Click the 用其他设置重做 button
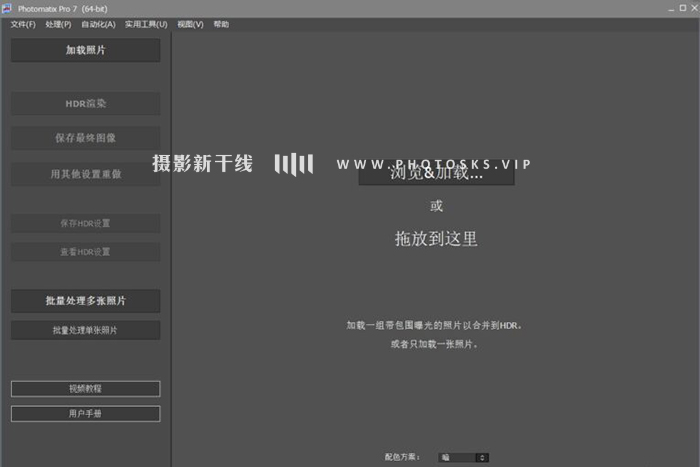The height and width of the screenshot is (467, 700). (x=86, y=174)
